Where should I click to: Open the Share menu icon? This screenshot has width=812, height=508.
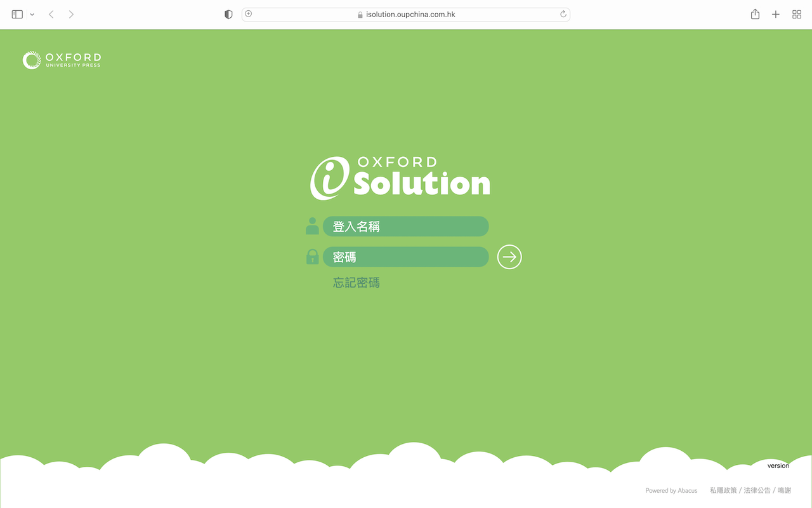click(755, 14)
